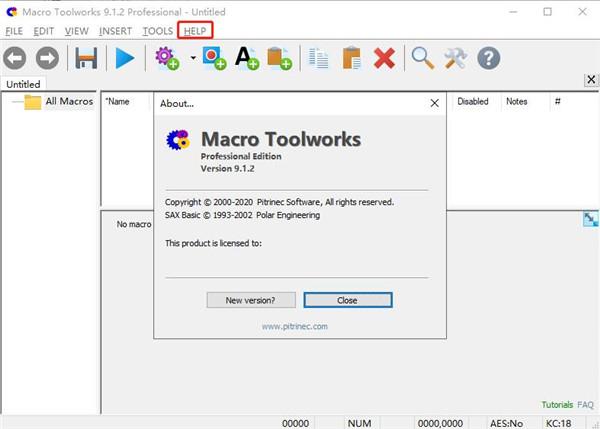Add new macro with gear icon
Image resolution: width=600 pixels, height=429 pixels.
pyautogui.click(x=167, y=58)
